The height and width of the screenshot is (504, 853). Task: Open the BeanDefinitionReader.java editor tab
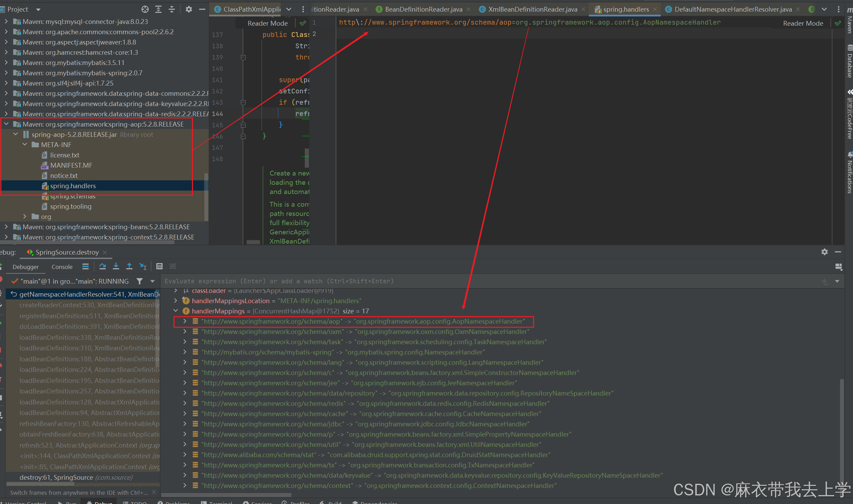click(x=424, y=10)
